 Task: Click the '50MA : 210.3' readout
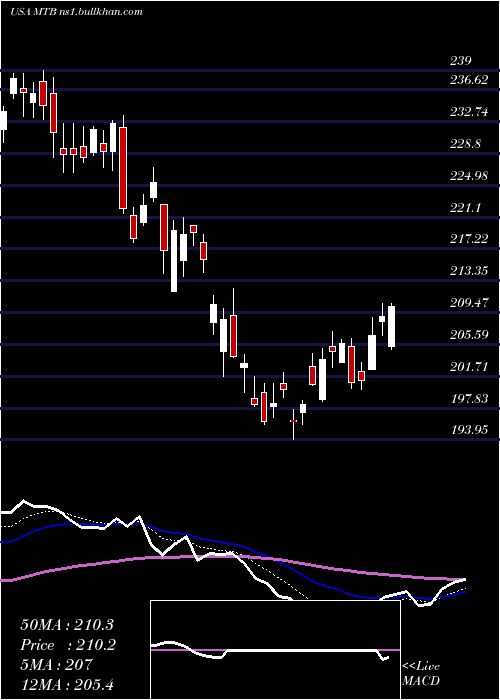[x=67, y=625]
